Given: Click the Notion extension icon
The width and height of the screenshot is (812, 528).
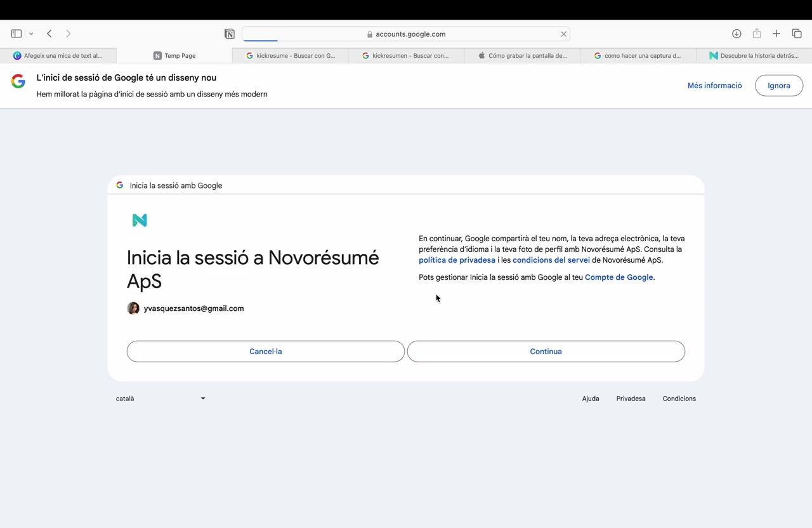Looking at the screenshot, I should pos(230,34).
